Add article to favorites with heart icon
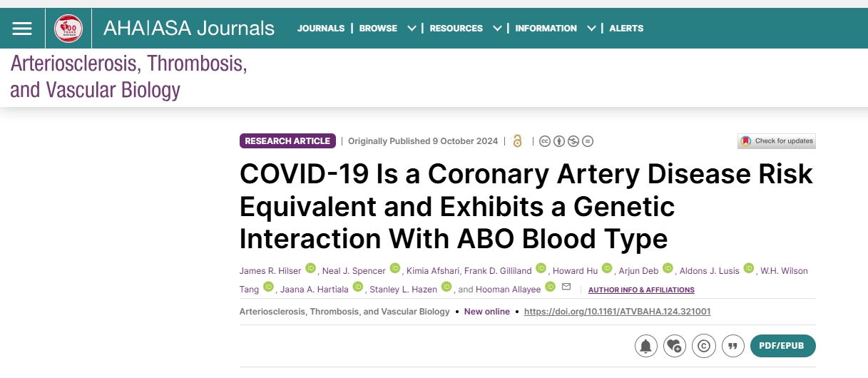 [673, 346]
